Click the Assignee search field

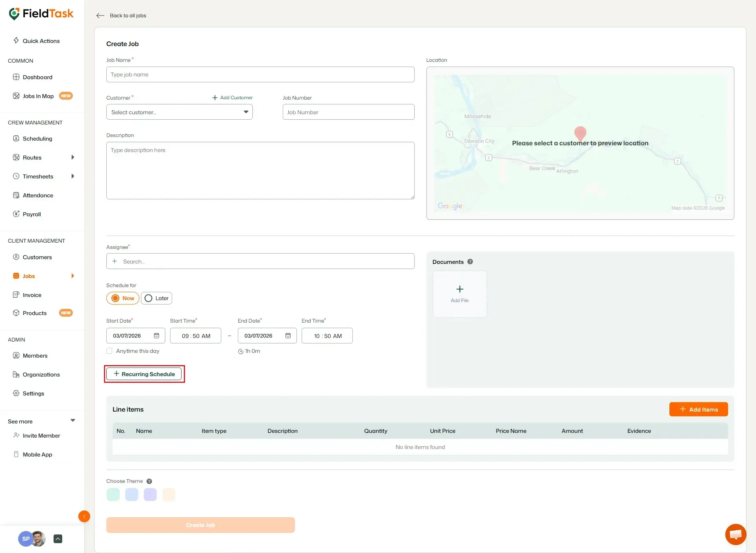pos(260,261)
